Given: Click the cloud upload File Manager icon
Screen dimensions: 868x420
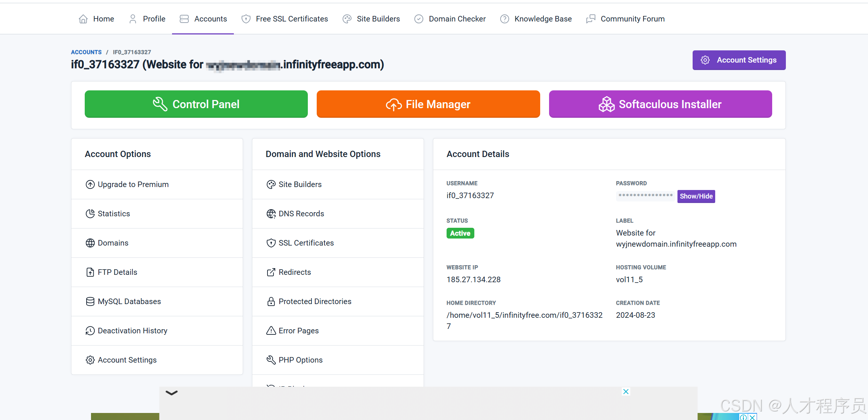Looking at the screenshot, I should 394,104.
